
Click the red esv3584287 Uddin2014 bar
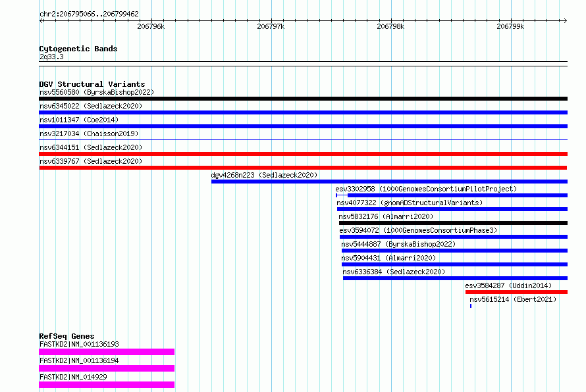tap(516, 292)
